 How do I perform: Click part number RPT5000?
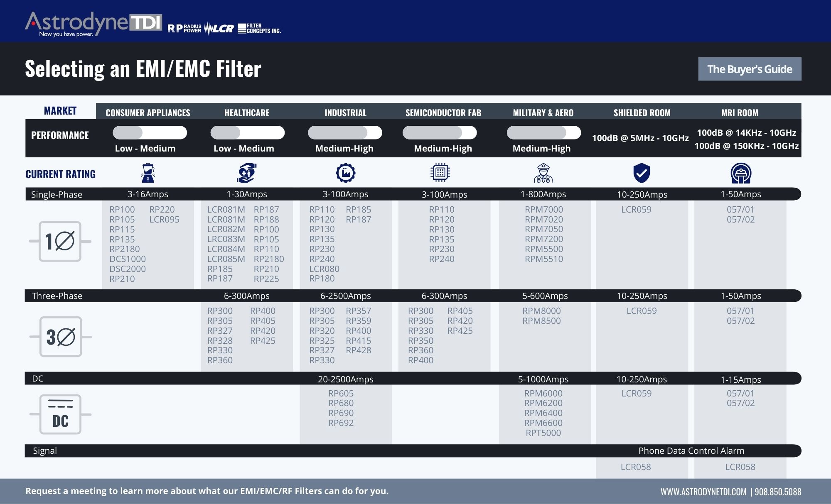(x=543, y=433)
